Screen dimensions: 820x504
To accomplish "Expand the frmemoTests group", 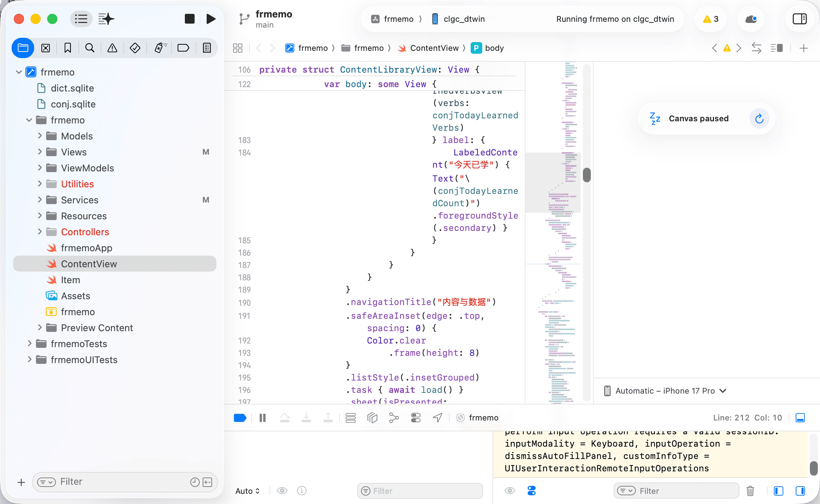I will click(30, 344).
